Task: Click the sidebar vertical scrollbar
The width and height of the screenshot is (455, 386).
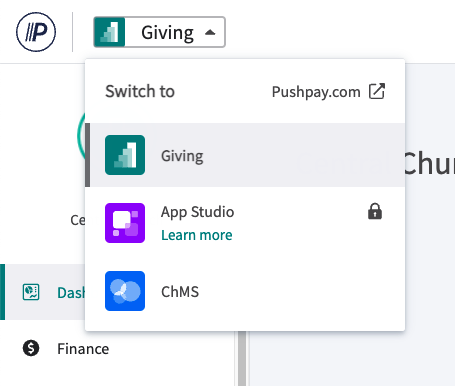Action: tap(242, 359)
